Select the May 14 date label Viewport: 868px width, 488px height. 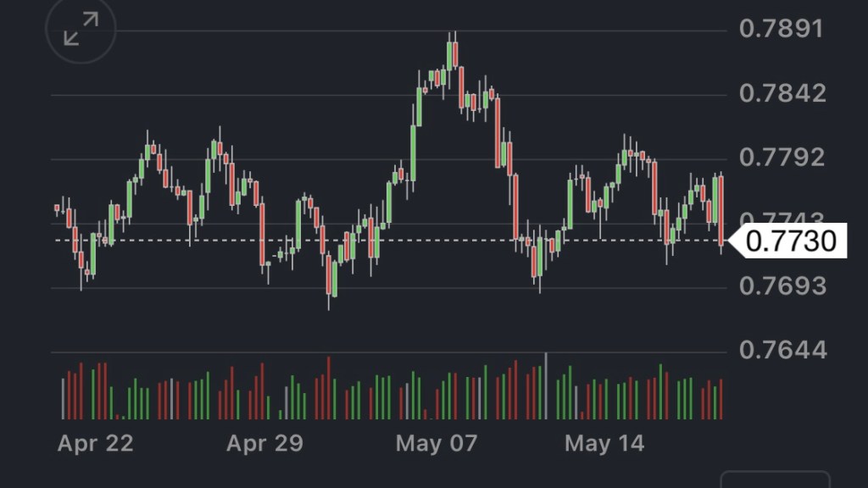[604, 443]
